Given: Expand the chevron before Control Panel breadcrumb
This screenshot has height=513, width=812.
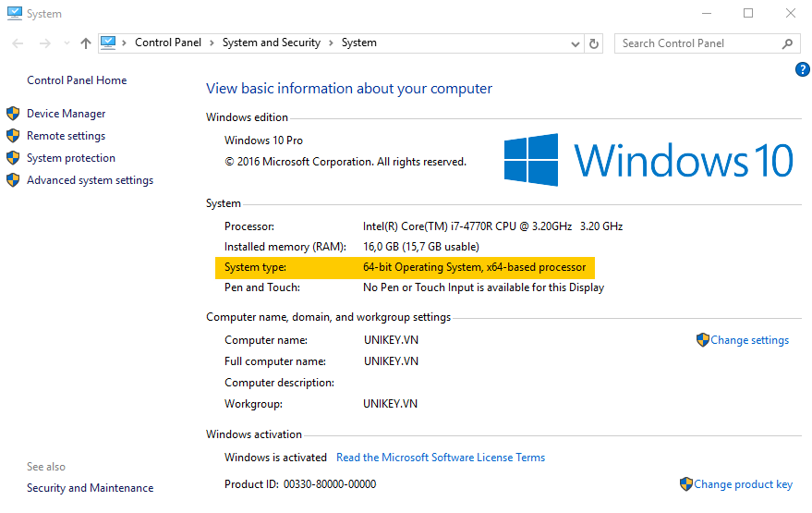Looking at the screenshot, I should (x=125, y=43).
